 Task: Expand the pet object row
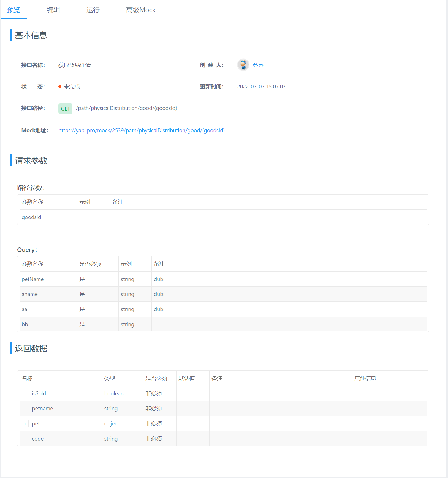(25, 423)
